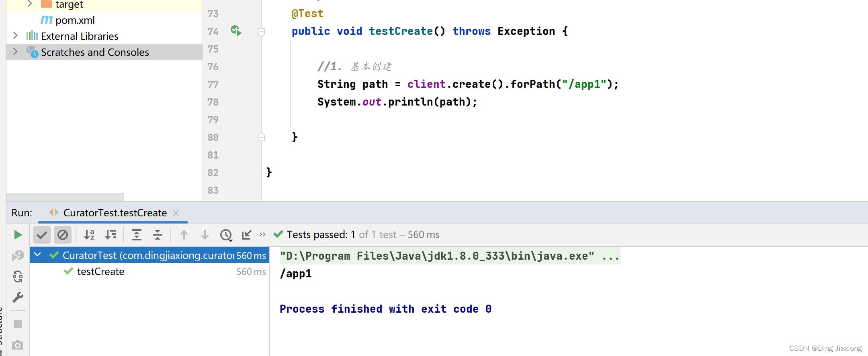
Task: Open pom.xml in project tree
Action: pyautogui.click(x=75, y=20)
